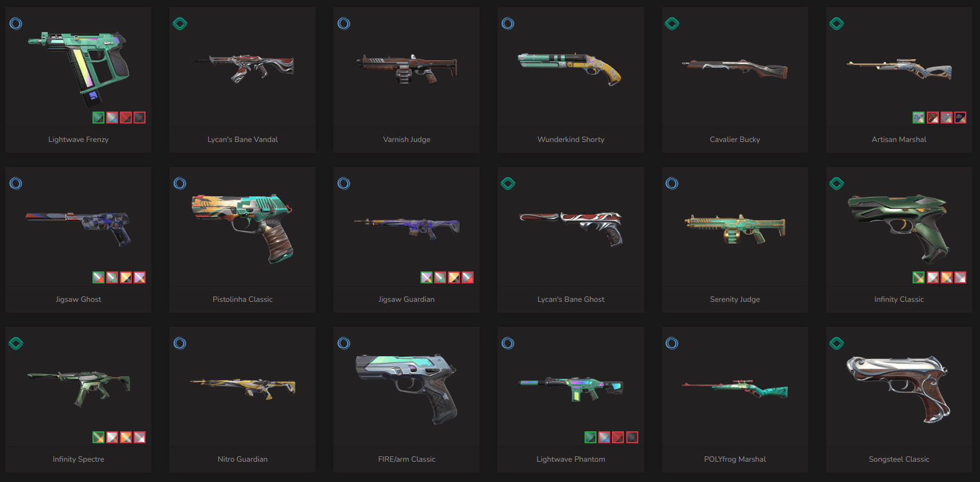Screen dimensions: 980x482
Task: Click the blue tier icon on Lightwave Frenzy
Action: pos(16,24)
